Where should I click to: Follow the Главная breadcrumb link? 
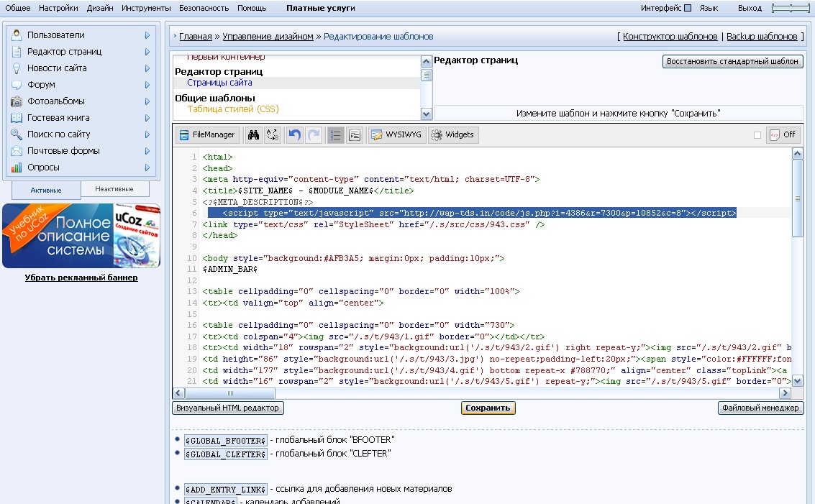point(196,37)
